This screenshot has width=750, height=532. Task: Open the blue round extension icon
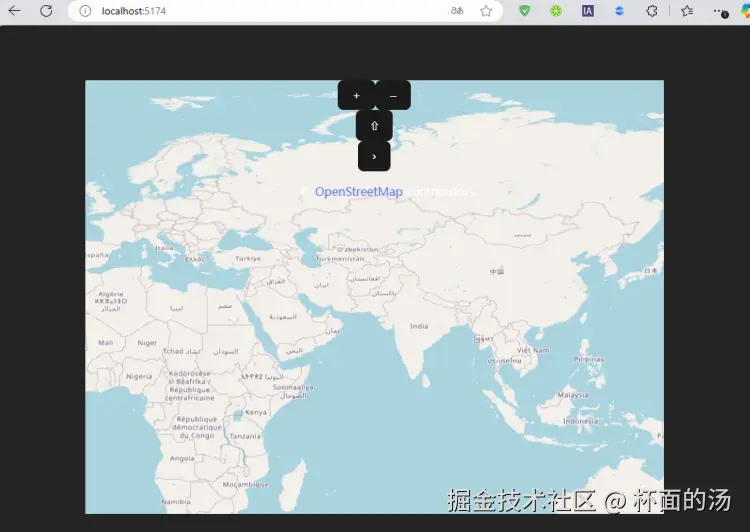pyautogui.click(x=619, y=11)
